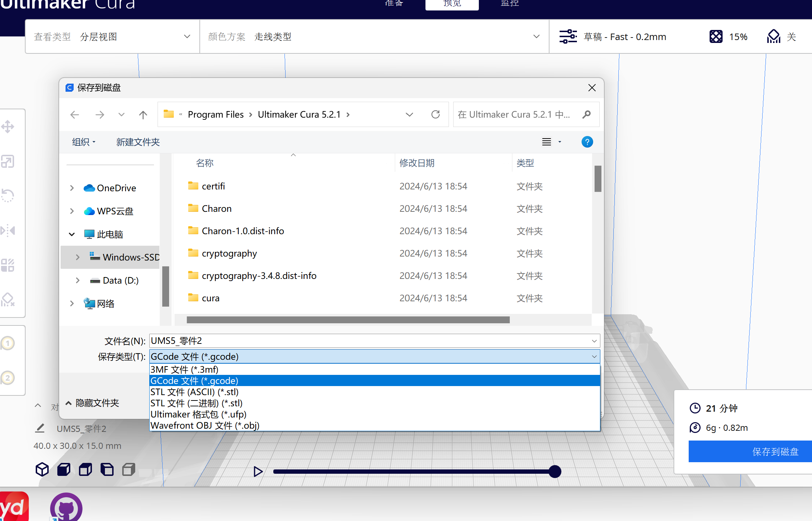Go back in the save dialog
The height and width of the screenshot is (521, 812).
pos(75,115)
